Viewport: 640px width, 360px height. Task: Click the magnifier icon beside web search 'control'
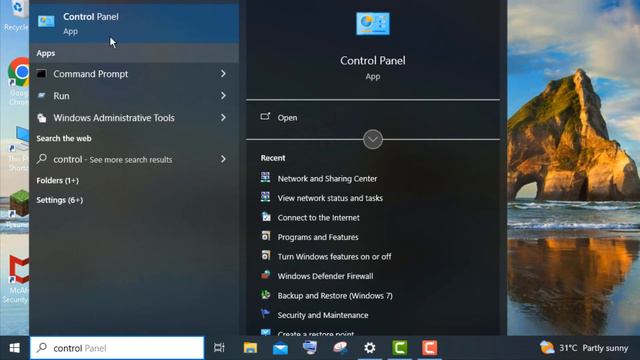click(x=42, y=159)
